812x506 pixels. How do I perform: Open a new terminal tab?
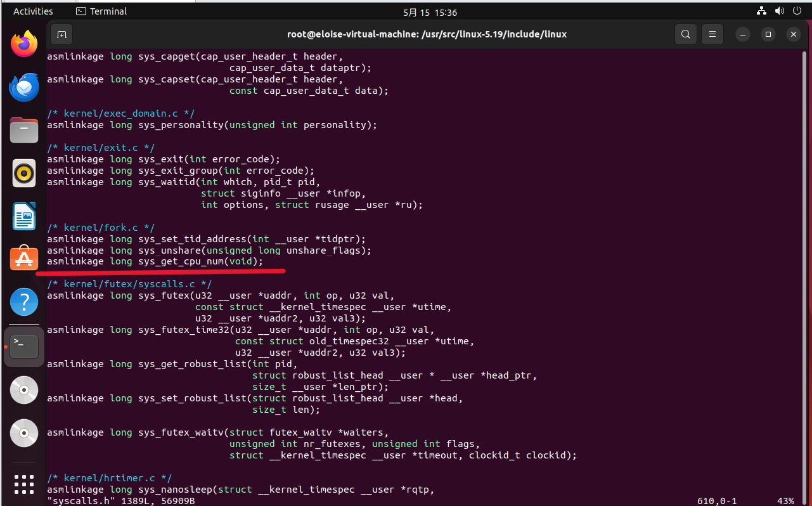point(61,34)
